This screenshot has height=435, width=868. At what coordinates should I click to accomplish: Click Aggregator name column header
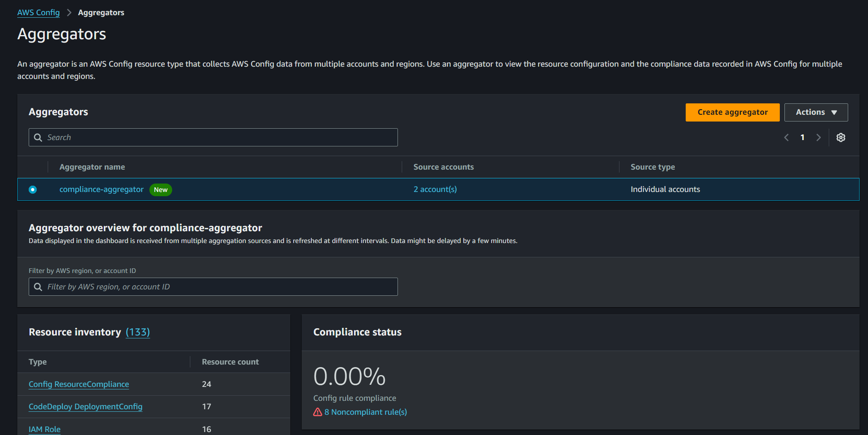92,167
